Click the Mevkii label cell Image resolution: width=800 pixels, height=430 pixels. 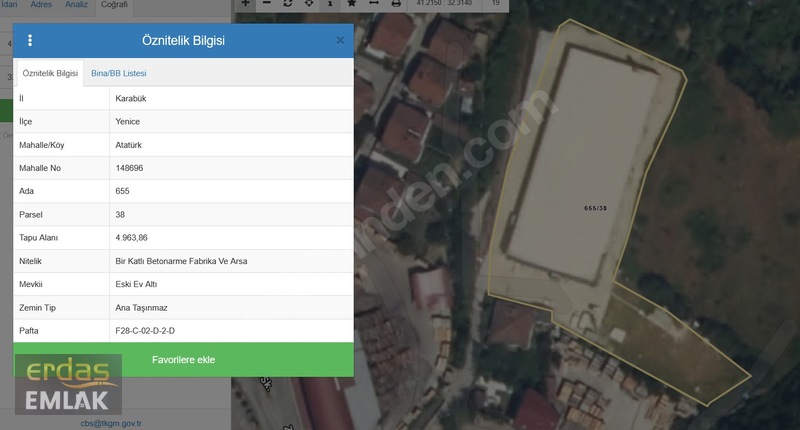click(x=61, y=284)
